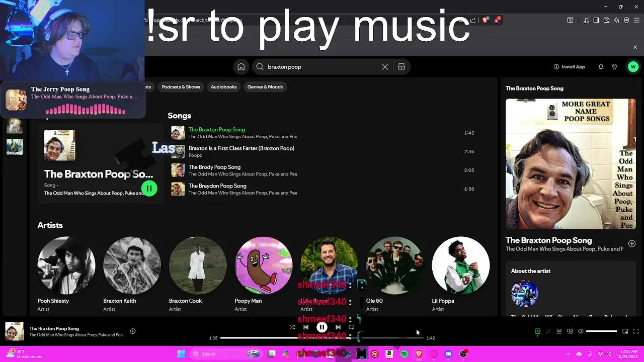Enter full screen player mode
The width and height of the screenshot is (644, 362).
pos(636,331)
